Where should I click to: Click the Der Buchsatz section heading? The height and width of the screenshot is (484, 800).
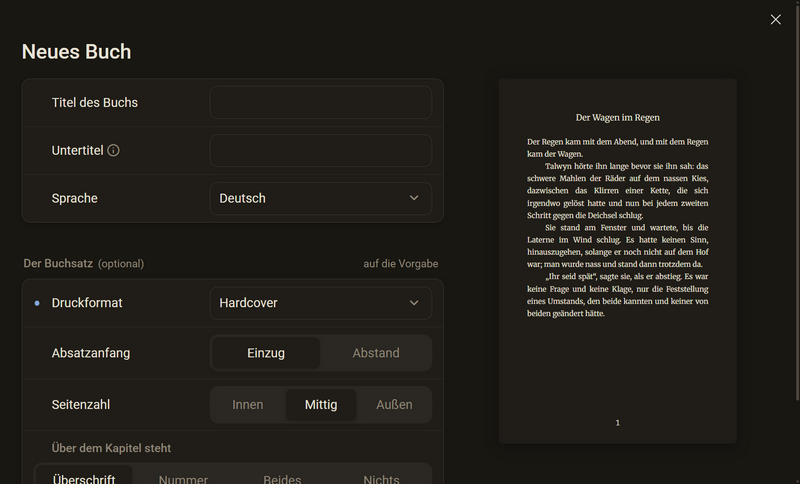58,264
